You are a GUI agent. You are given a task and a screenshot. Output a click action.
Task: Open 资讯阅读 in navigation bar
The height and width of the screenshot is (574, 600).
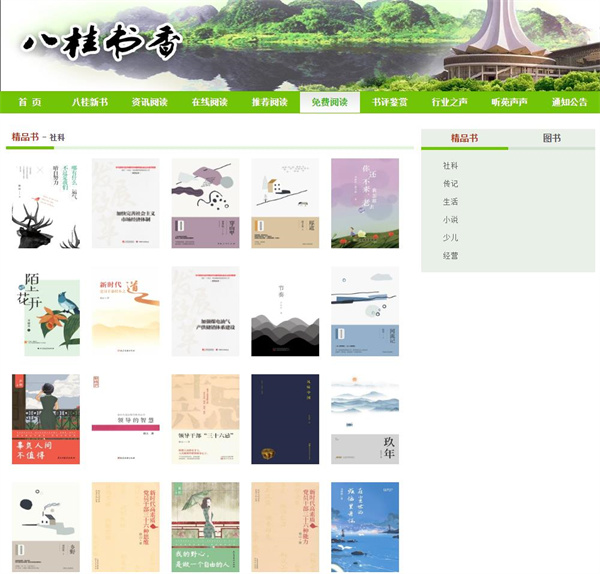point(150,102)
